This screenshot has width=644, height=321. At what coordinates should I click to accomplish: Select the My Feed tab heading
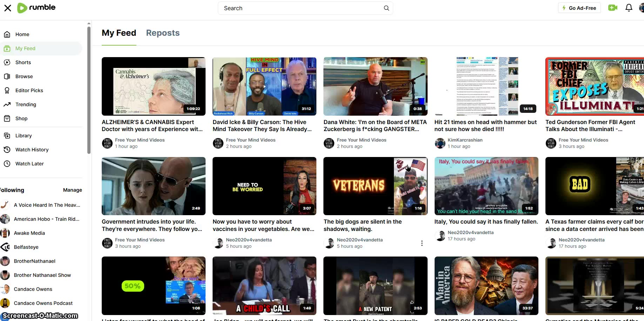point(119,33)
